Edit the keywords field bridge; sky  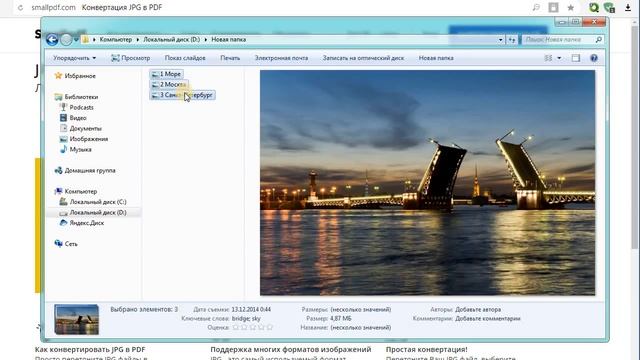pos(246,318)
